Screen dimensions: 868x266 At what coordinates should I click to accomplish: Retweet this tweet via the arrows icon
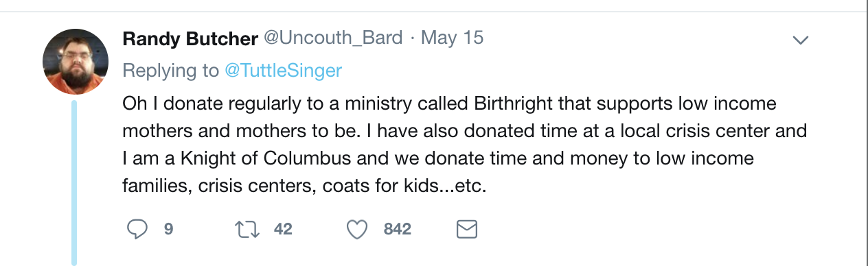pyautogui.click(x=247, y=229)
